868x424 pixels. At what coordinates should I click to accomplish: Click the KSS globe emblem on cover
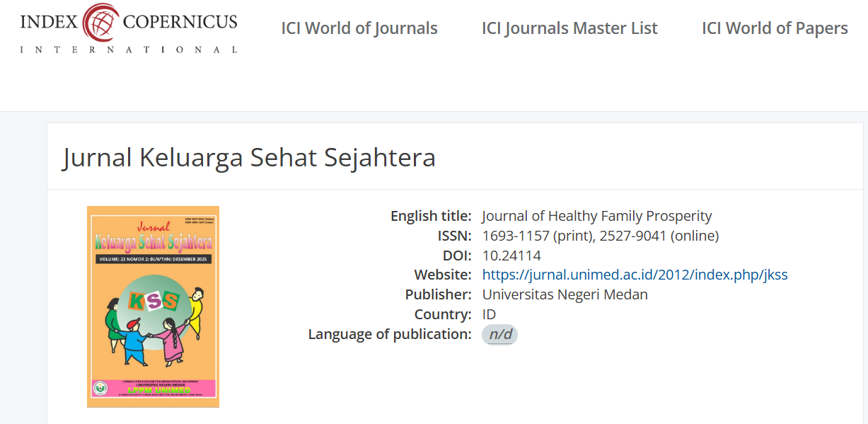(154, 302)
